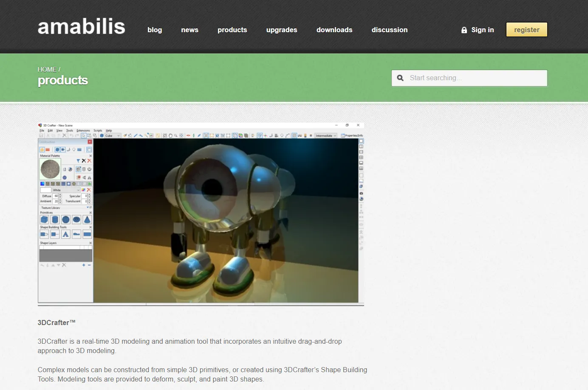The image size is (588, 390).
Task: Open the Intermediate mode dropdown
Action: [x=326, y=136]
